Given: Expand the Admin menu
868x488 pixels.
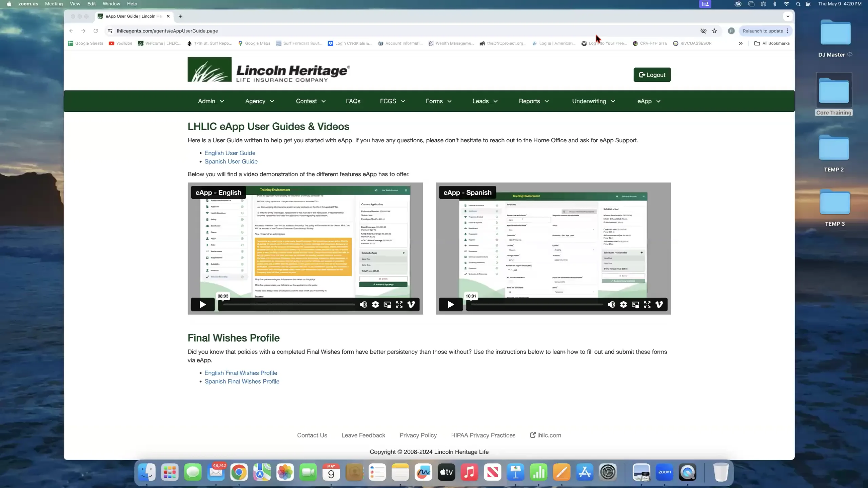Looking at the screenshot, I should 211,101.
